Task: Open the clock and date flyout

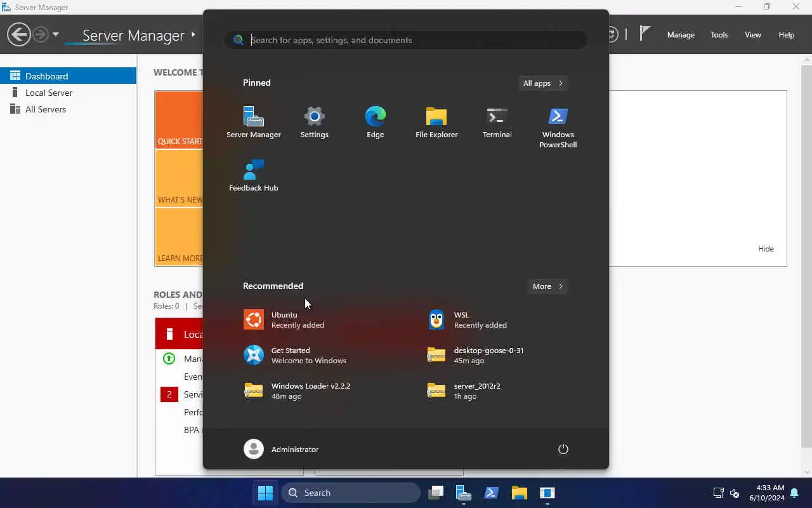Action: pyautogui.click(x=766, y=493)
